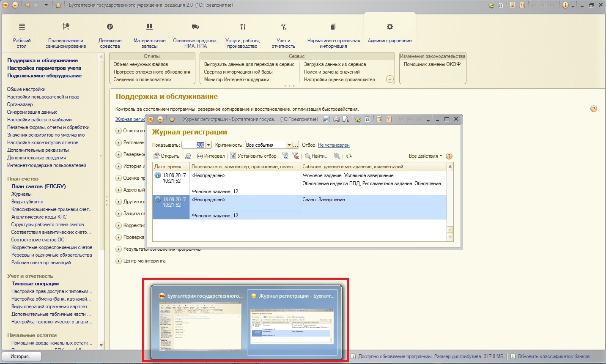Click the ellipsis button next to Критичность
606x364 pixels.
coord(296,145)
